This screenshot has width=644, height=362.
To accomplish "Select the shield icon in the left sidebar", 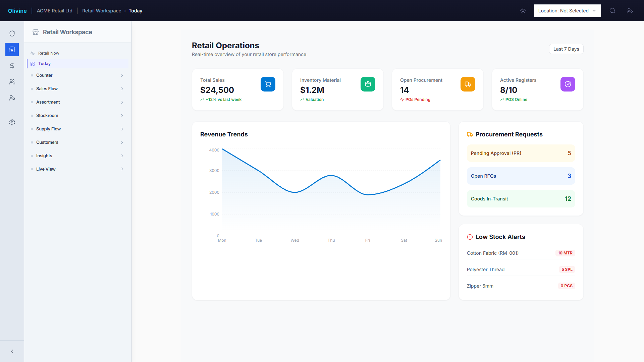I will coord(12,33).
